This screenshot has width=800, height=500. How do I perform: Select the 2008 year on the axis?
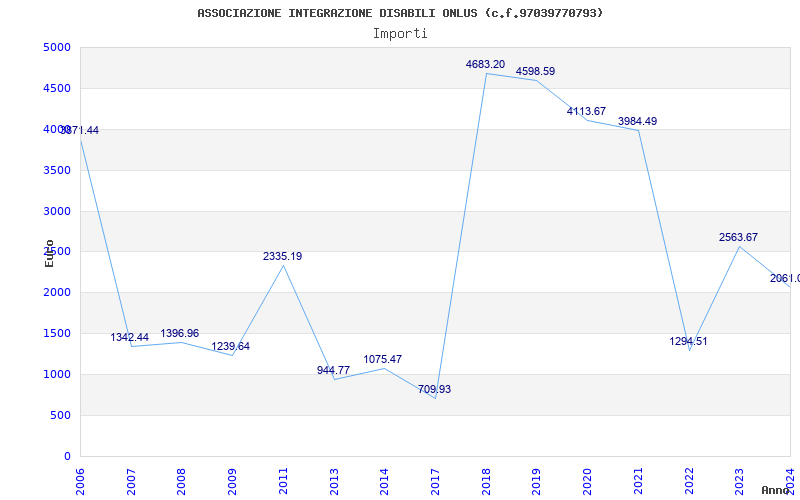182,482
